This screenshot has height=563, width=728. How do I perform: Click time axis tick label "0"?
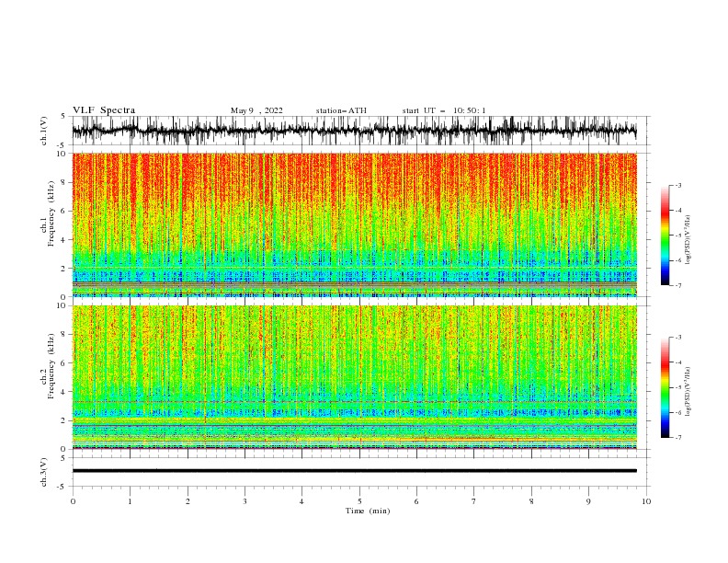[73, 501]
